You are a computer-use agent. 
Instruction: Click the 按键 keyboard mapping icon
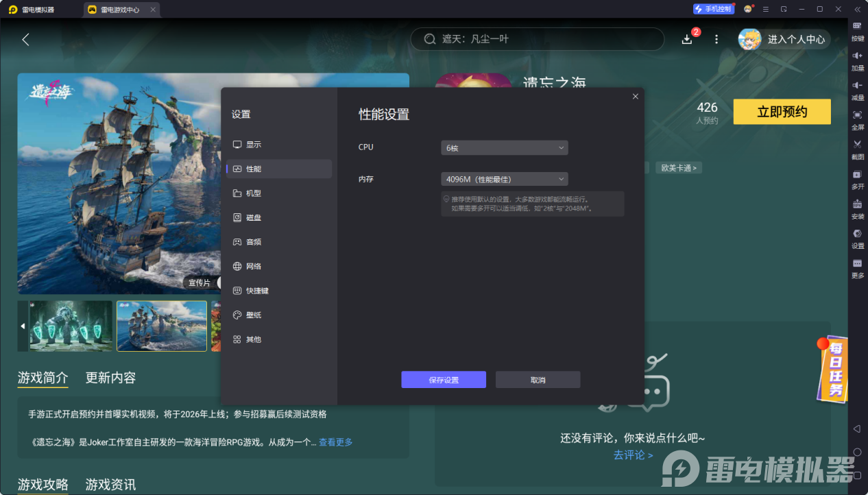tap(857, 26)
